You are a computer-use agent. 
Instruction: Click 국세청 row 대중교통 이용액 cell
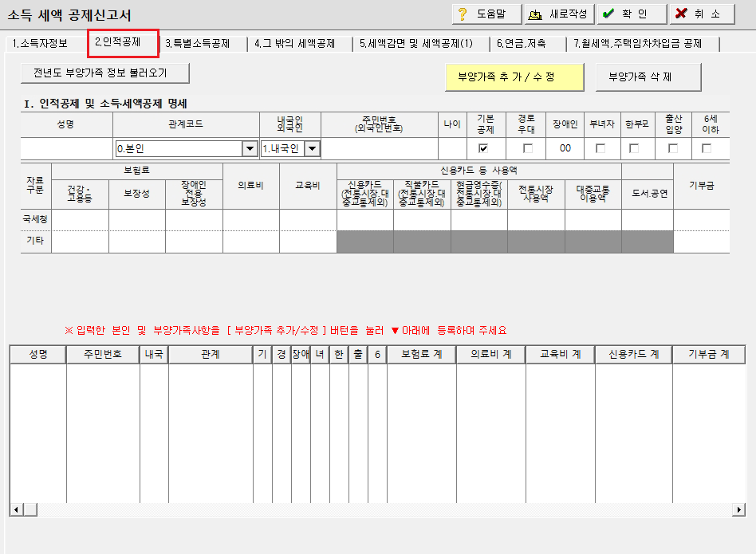tap(593, 220)
